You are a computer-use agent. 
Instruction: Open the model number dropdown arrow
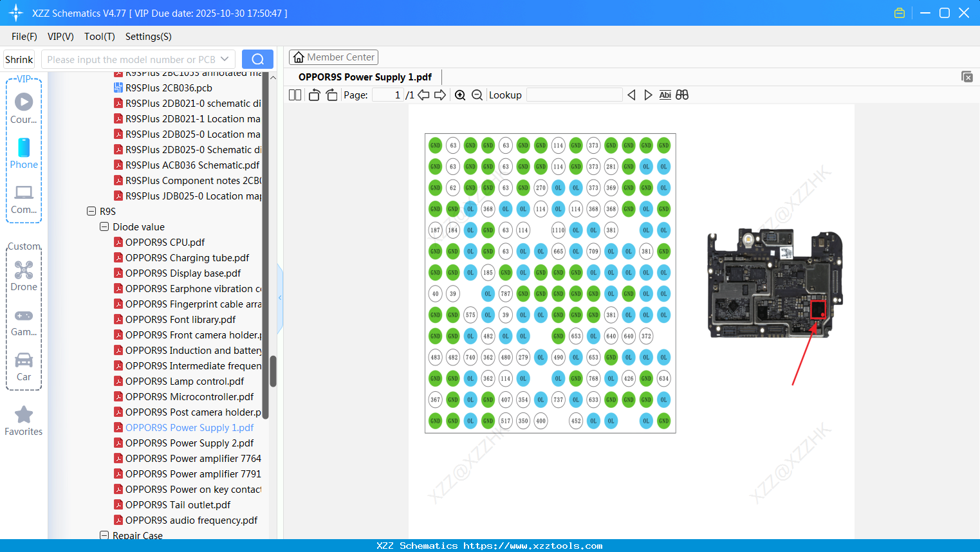[x=225, y=59]
